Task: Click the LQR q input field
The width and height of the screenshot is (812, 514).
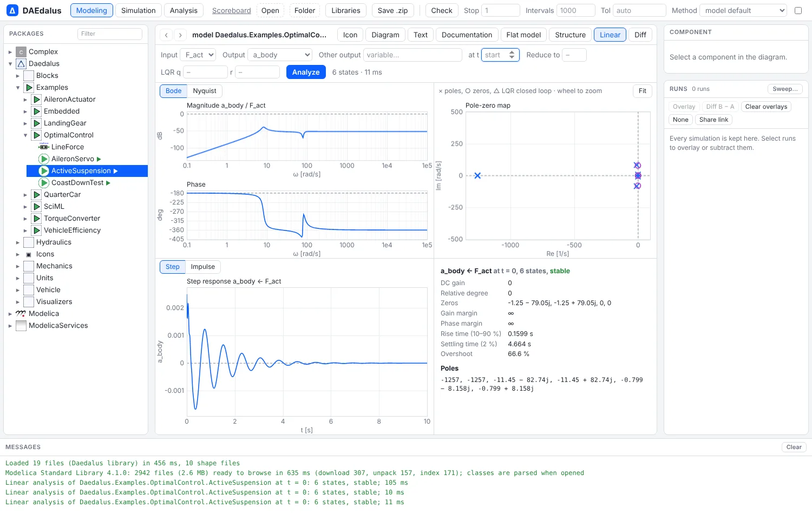Action: pyautogui.click(x=206, y=72)
